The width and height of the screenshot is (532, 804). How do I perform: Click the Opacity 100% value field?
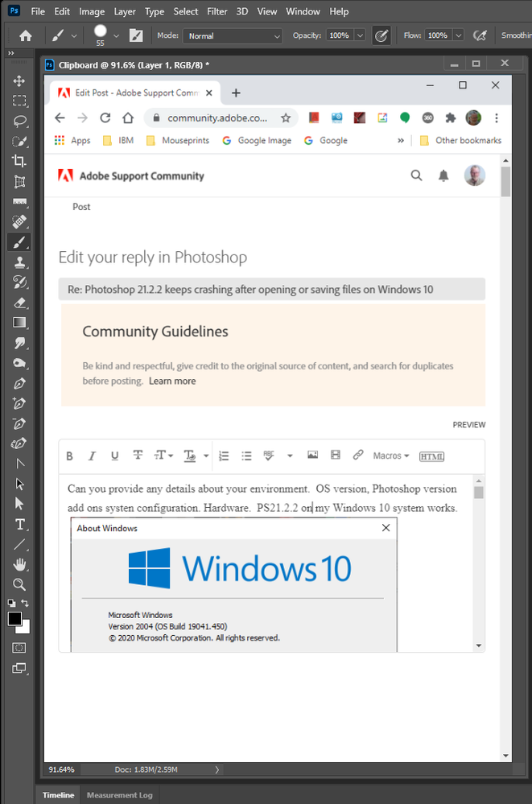pos(339,35)
